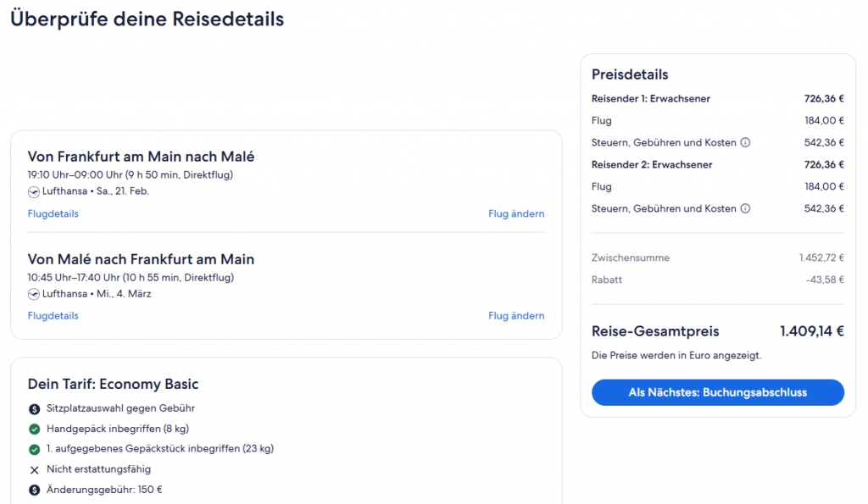Click the Rabatt value -43,58 €

825,280
